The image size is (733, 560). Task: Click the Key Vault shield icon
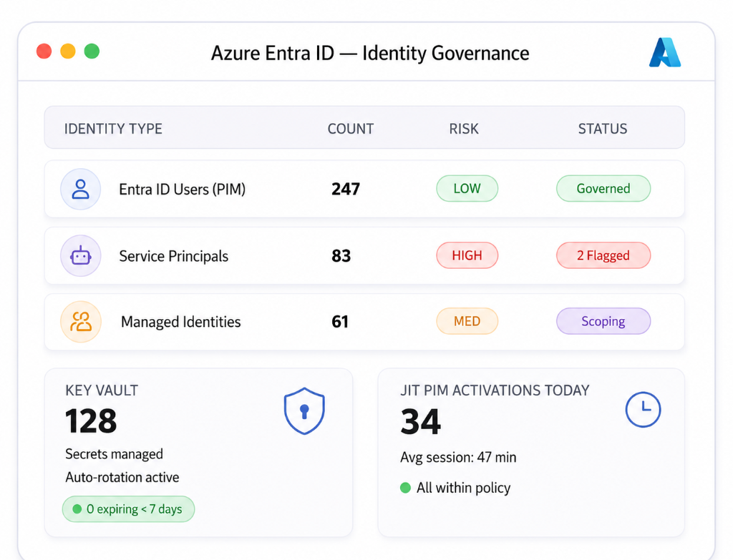[x=304, y=411]
